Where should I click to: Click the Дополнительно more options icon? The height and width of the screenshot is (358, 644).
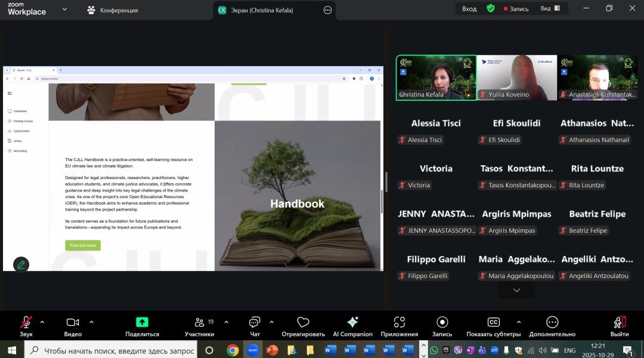pos(552,323)
